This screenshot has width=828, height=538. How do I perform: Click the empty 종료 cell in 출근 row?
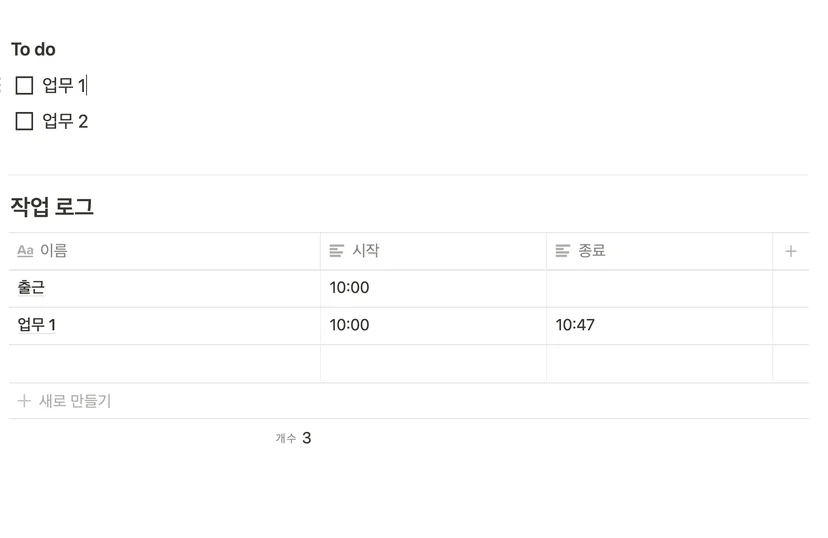click(x=660, y=288)
